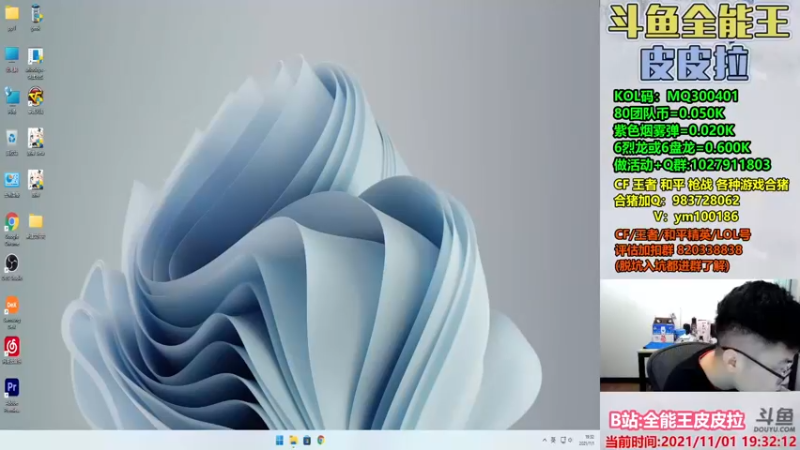Select the Recycle Bin desktop icon
This screenshot has width=800, height=450.
12,138
